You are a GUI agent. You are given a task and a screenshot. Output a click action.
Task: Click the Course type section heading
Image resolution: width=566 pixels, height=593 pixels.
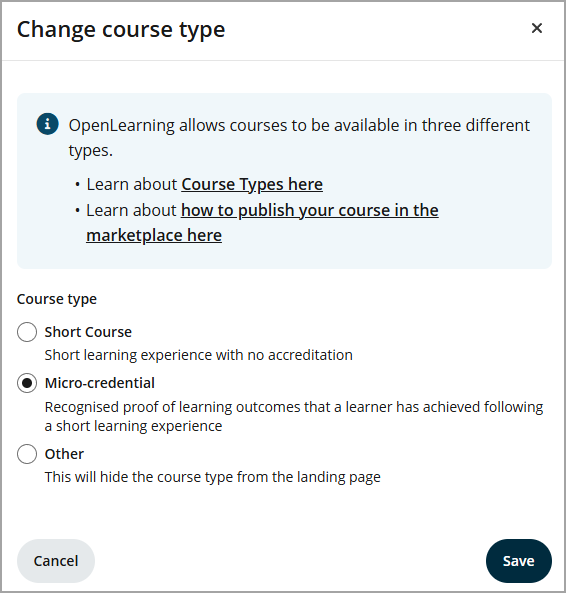[x=57, y=299]
